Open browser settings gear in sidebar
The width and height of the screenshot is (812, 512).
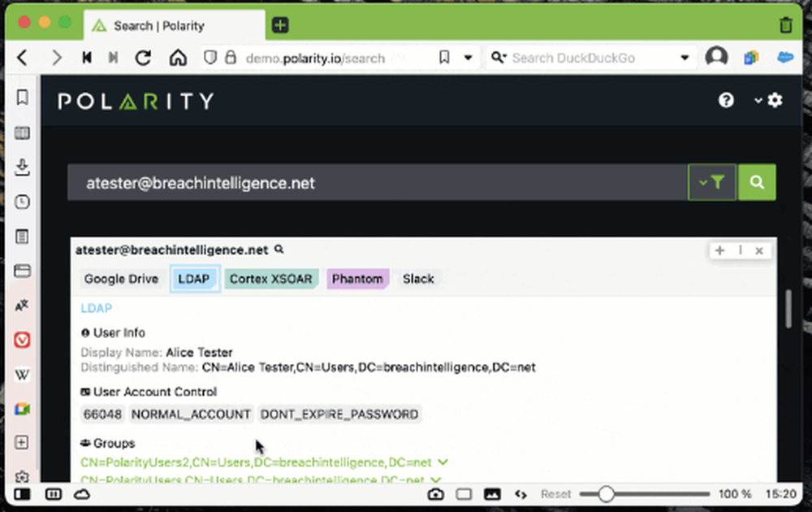[22, 477]
